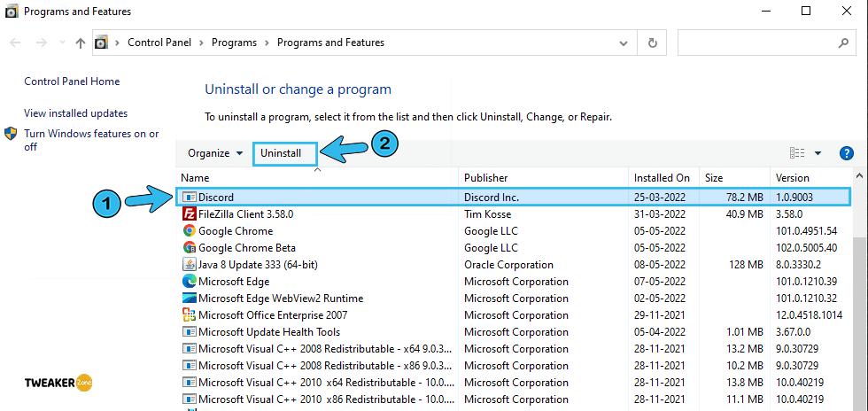
Task: Click the vertical scrollbar up arrow
Action: click(x=858, y=176)
